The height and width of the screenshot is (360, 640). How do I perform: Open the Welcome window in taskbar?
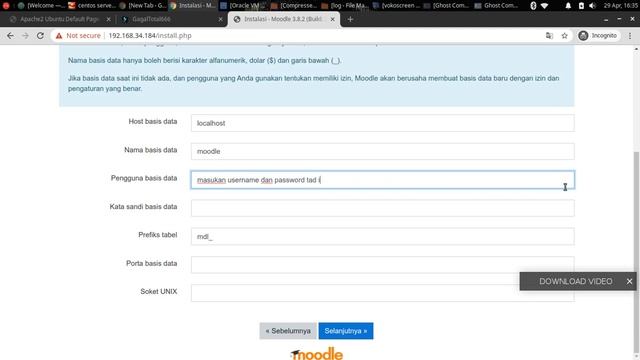[x=40, y=6]
